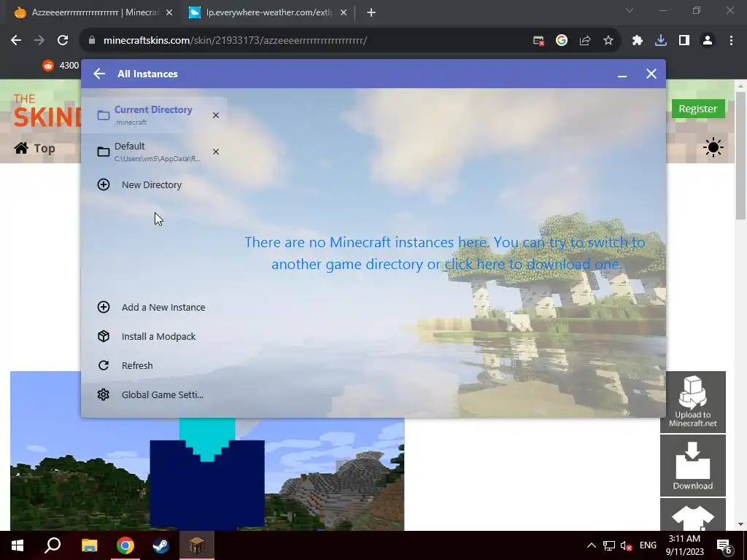Screen dimensions: 747x560
Task: Remove the Current Directory entry with X
Action: click(x=216, y=115)
